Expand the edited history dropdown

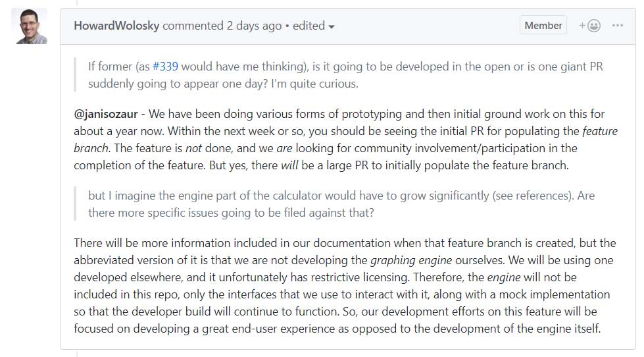pos(313,26)
